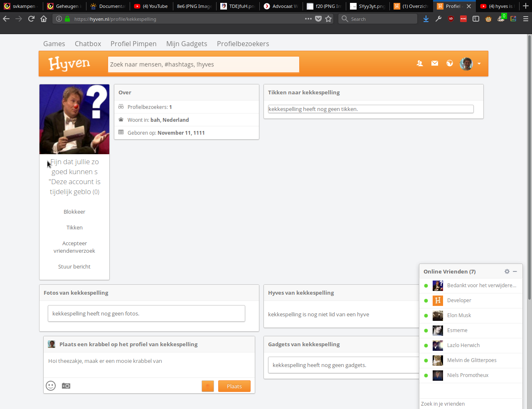Open messages envelope icon in header
Image resolution: width=532 pixels, height=409 pixels.
pos(435,64)
